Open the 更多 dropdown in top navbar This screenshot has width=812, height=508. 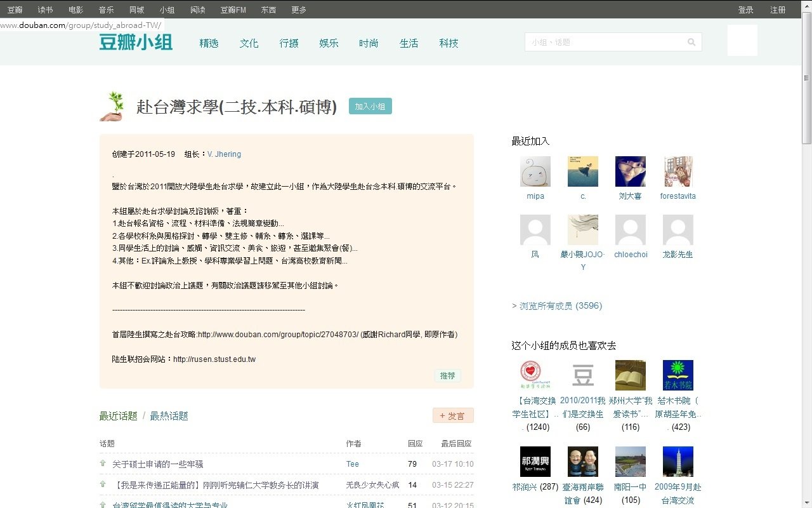click(x=299, y=10)
